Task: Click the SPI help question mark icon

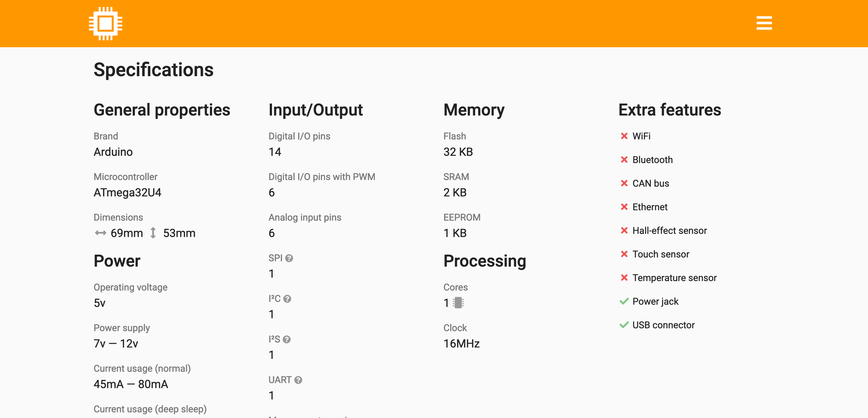Action: [289, 258]
